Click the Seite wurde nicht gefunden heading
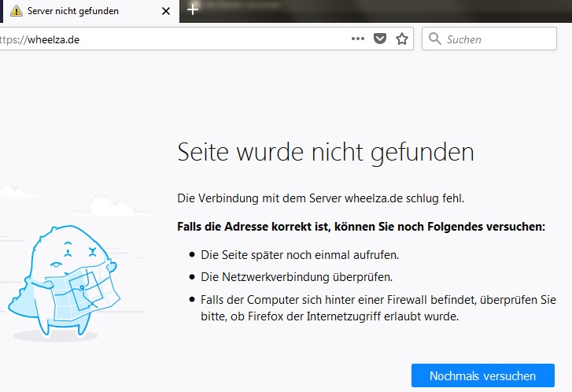The image size is (572, 392). (x=326, y=152)
